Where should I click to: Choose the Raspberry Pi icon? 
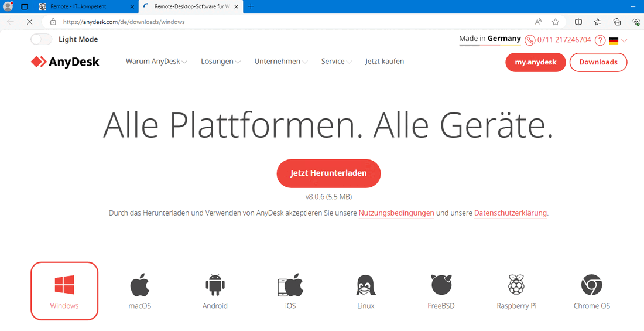[x=516, y=286]
